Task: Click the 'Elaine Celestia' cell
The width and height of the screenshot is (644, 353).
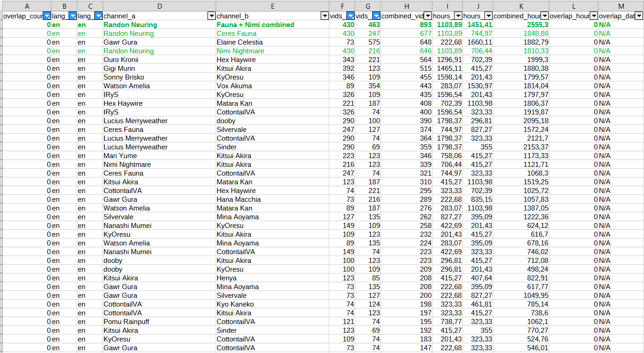Action: pos(273,42)
